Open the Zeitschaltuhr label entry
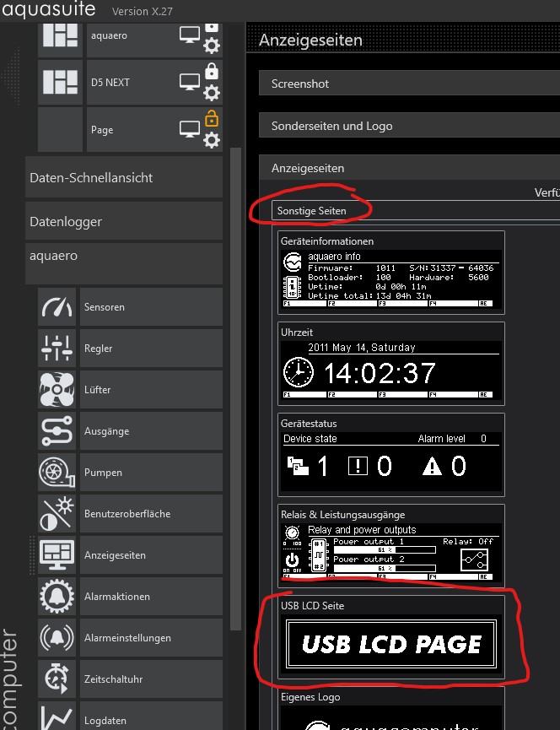Viewport: 560px width, 730px height. click(151, 679)
